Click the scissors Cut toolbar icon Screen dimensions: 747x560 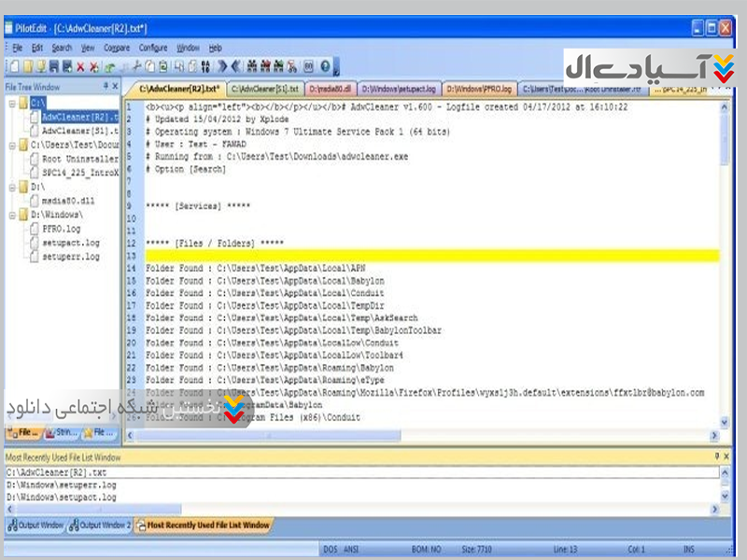click(137, 66)
